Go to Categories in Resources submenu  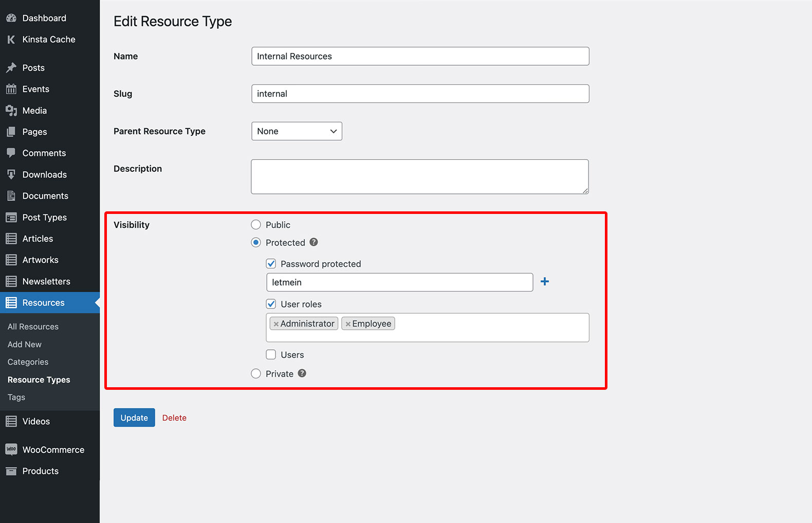tap(28, 362)
